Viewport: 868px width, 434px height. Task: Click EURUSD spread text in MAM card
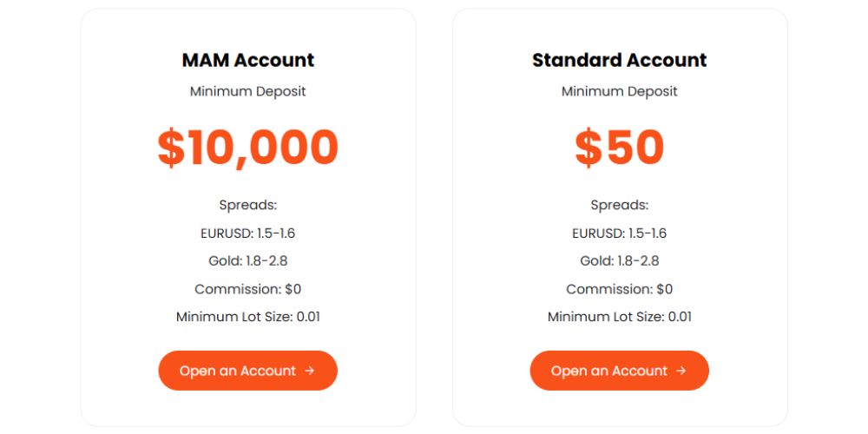coord(248,233)
